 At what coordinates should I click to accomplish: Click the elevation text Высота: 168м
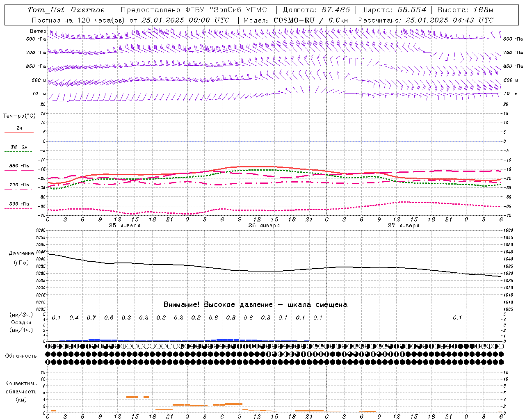click(x=465, y=10)
